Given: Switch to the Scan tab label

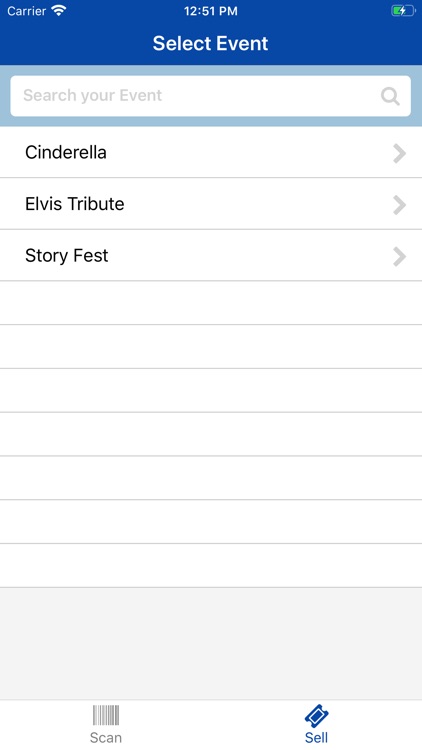Looking at the screenshot, I should pyautogui.click(x=106, y=737).
